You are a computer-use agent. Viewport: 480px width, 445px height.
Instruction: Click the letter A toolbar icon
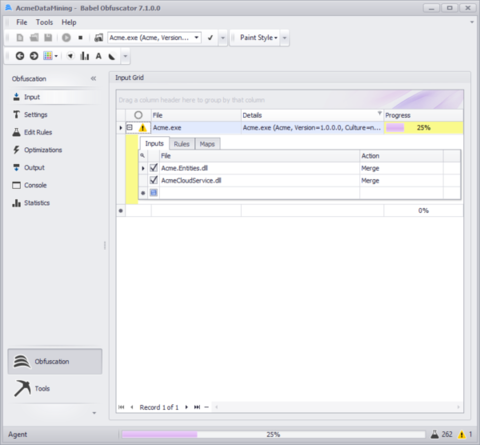click(x=98, y=56)
